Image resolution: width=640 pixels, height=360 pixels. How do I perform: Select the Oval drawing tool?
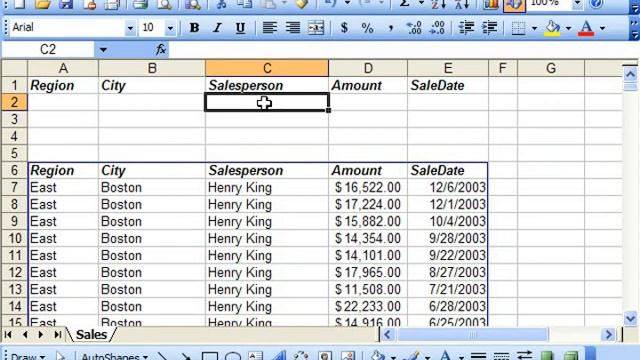tap(232, 356)
